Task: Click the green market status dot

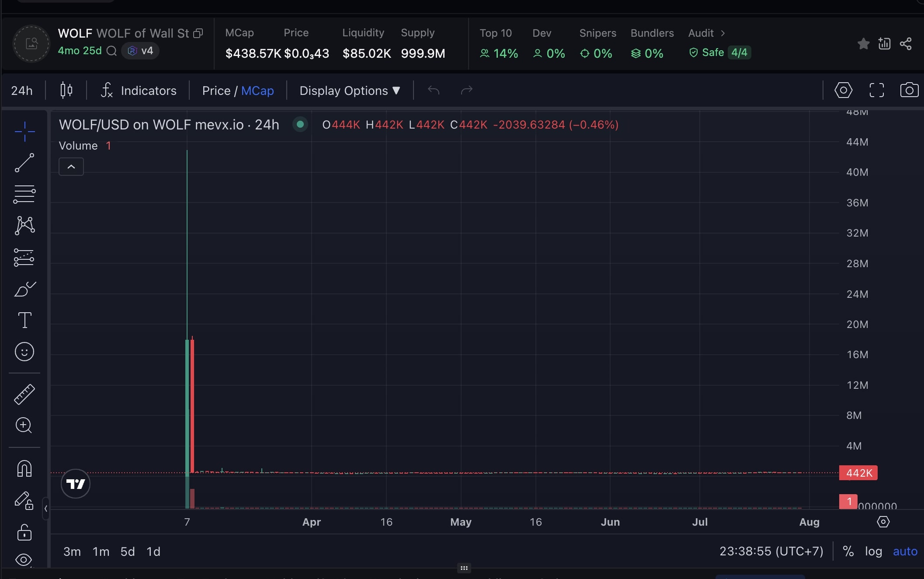Action: click(x=300, y=124)
